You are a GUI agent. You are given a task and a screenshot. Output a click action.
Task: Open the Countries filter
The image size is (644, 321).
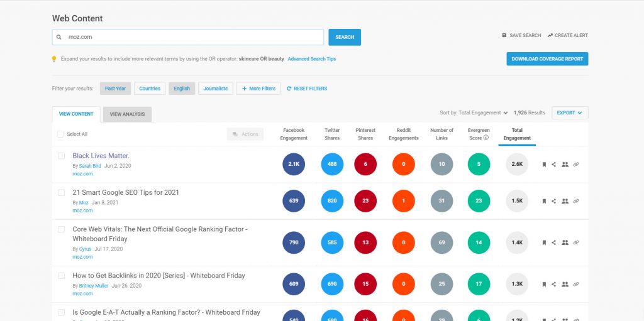click(150, 89)
